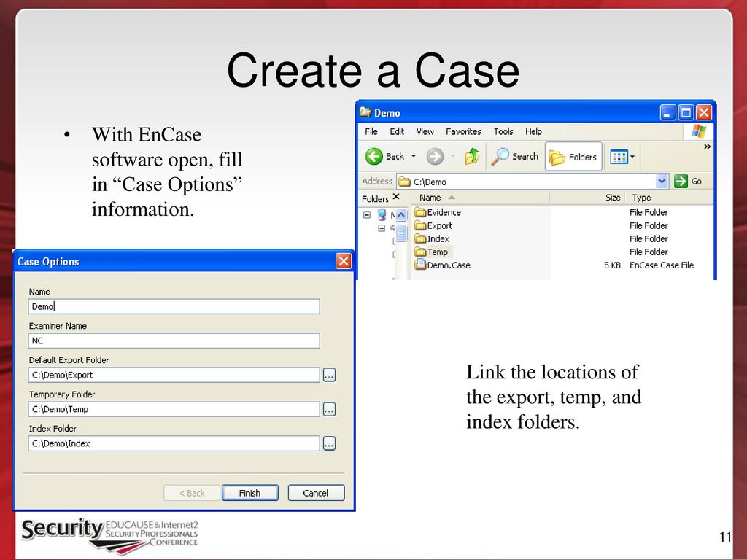Click the Finish button in Case Options
This screenshot has height=560, width=747.
click(250, 493)
